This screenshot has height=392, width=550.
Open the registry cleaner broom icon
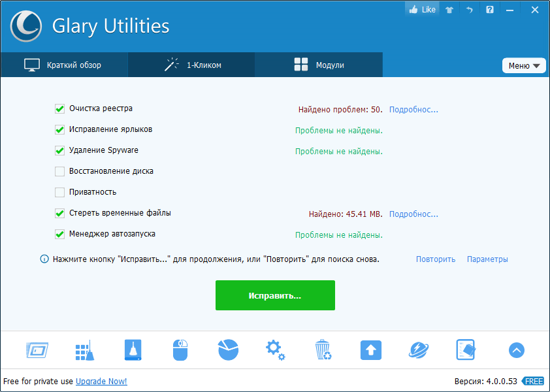(x=85, y=350)
